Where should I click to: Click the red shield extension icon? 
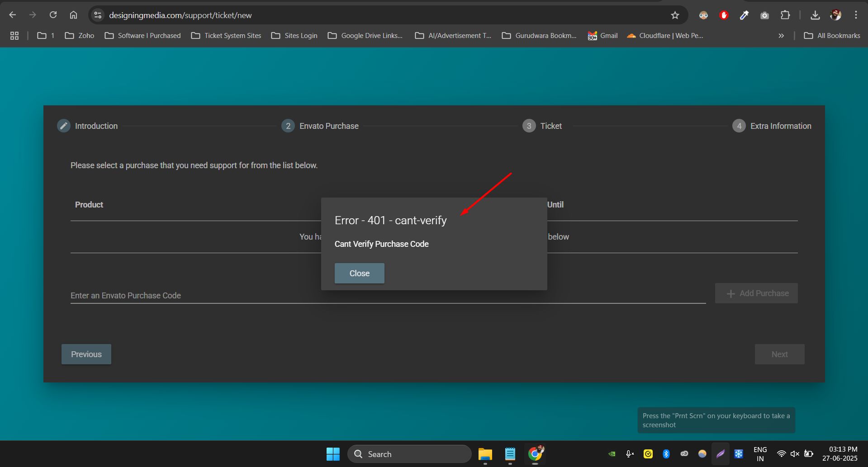(x=724, y=15)
